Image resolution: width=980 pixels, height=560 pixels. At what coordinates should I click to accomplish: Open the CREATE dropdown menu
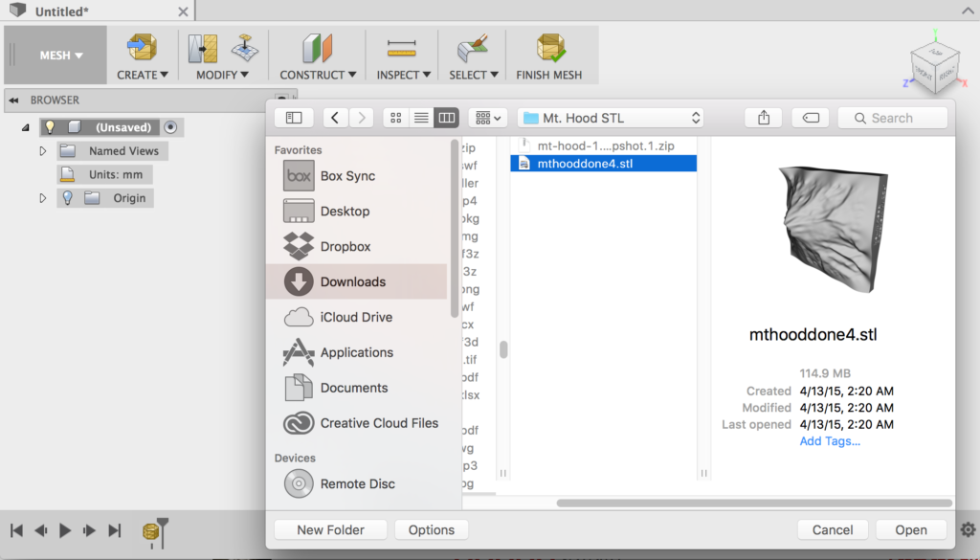click(142, 75)
